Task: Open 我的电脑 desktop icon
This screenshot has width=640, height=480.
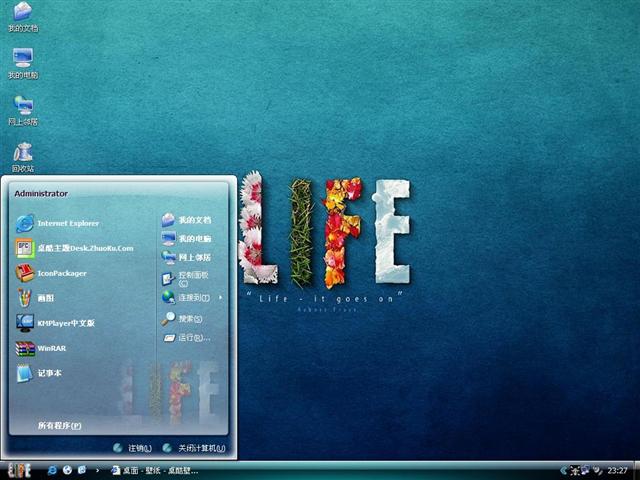Action: pos(23,61)
